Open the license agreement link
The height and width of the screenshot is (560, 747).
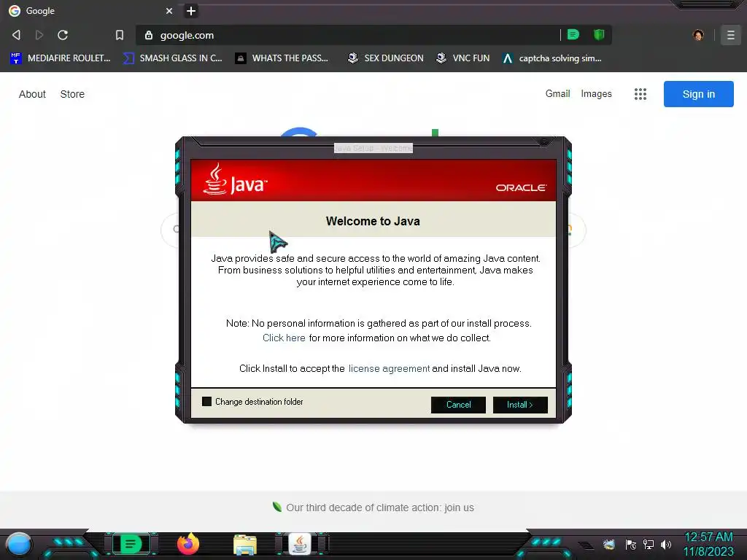coord(389,368)
